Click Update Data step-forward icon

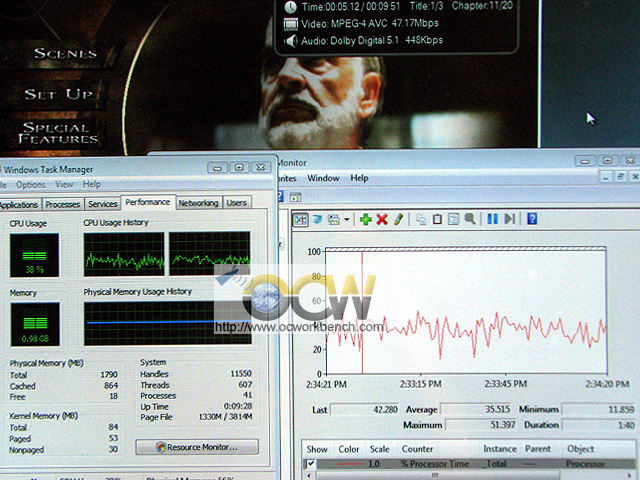pos(510,219)
